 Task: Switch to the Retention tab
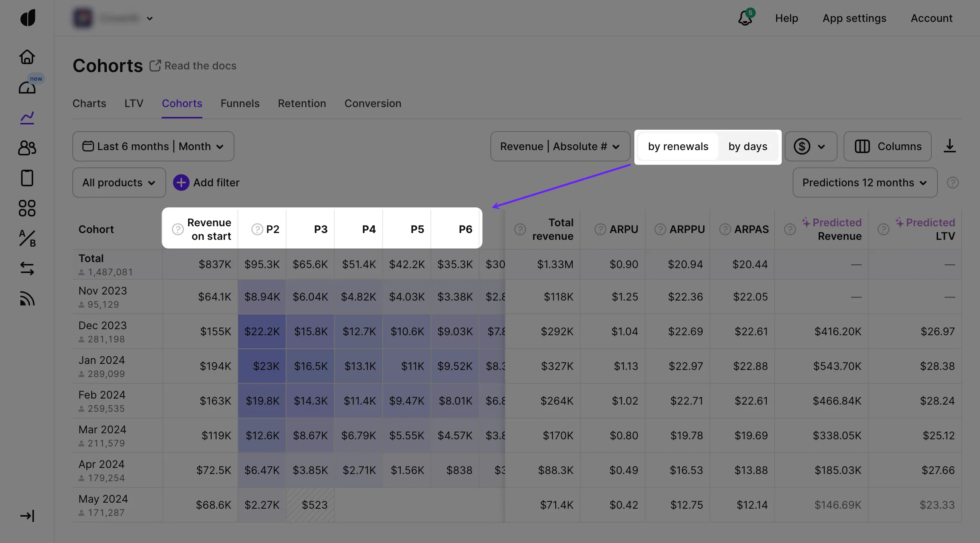point(302,103)
